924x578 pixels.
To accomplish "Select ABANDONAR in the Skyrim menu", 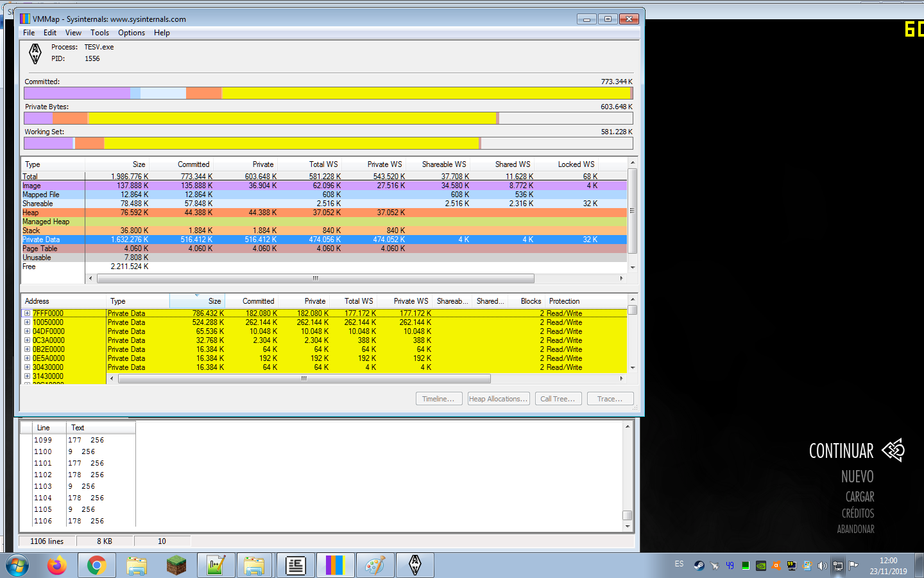I will pos(855,529).
